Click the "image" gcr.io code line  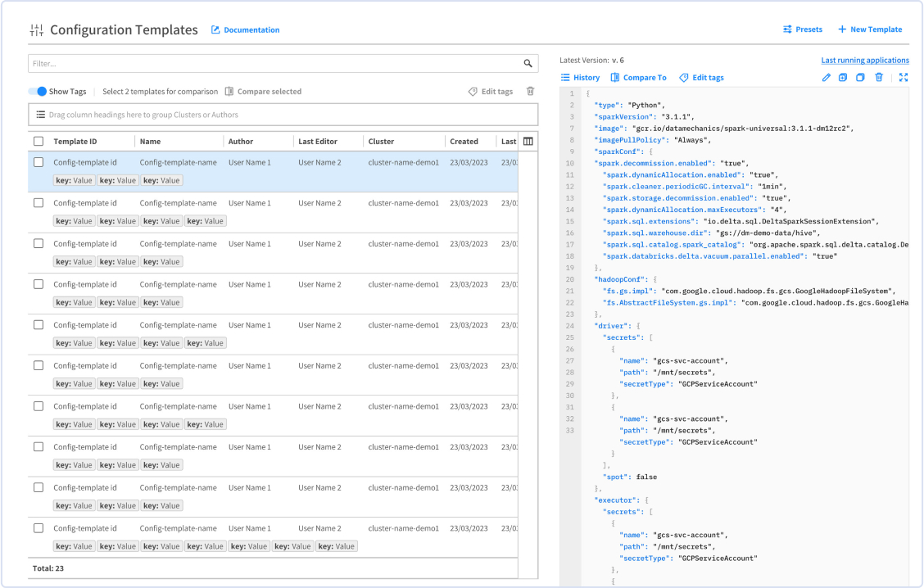coord(724,128)
